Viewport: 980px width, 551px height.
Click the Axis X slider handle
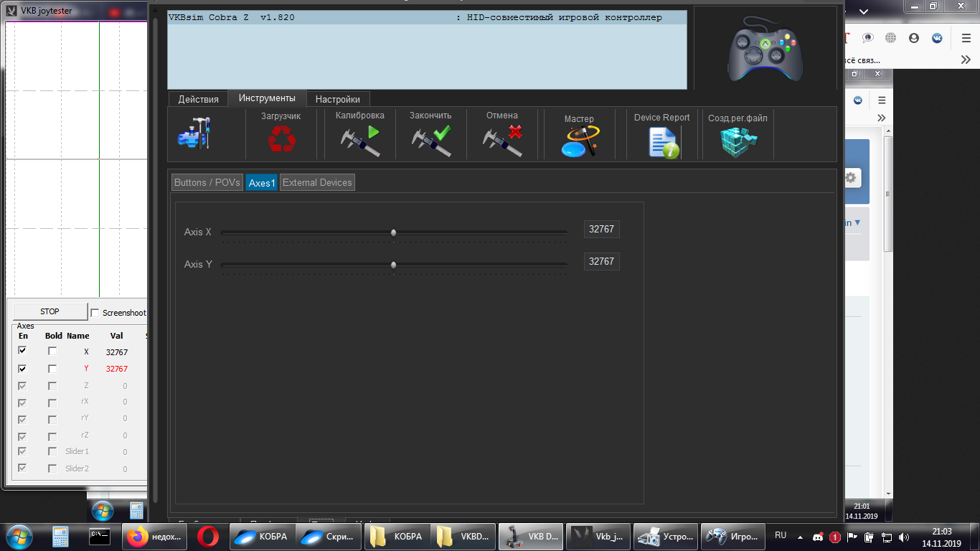click(393, 232)
